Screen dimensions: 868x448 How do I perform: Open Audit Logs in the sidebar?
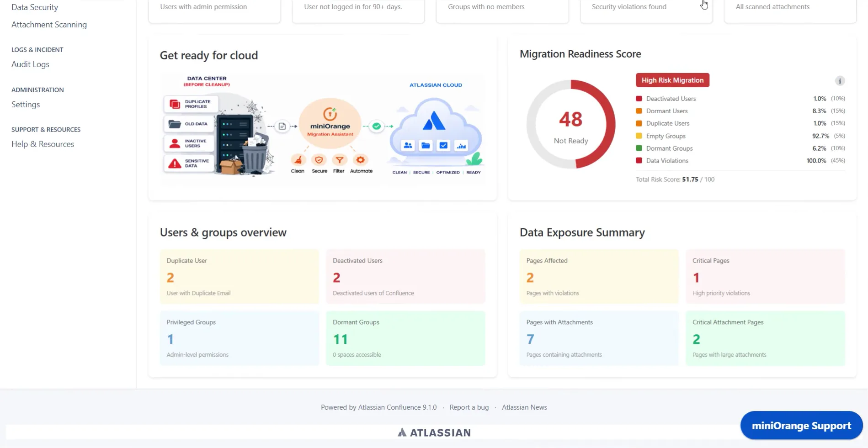pos(30,64)
